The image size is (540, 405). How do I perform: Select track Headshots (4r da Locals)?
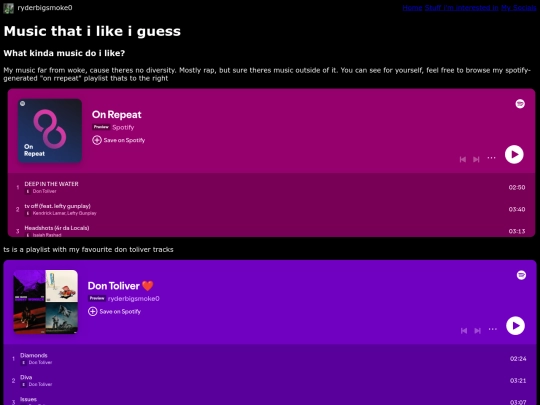pos(57,228)
